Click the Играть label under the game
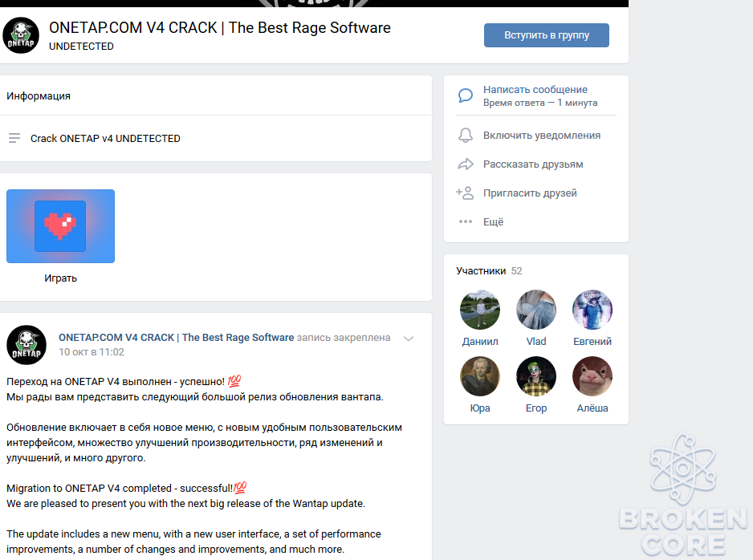The height and width of the screenshot is (560, 753). 60,278
